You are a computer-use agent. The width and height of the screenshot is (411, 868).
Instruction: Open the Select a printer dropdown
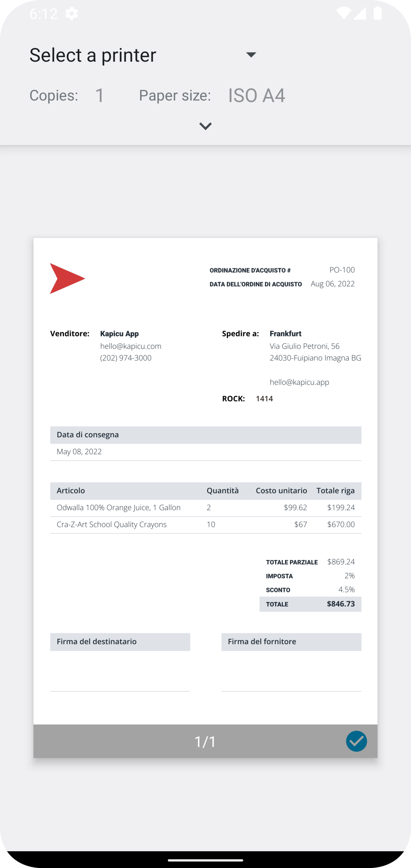(x=143, y=55)
